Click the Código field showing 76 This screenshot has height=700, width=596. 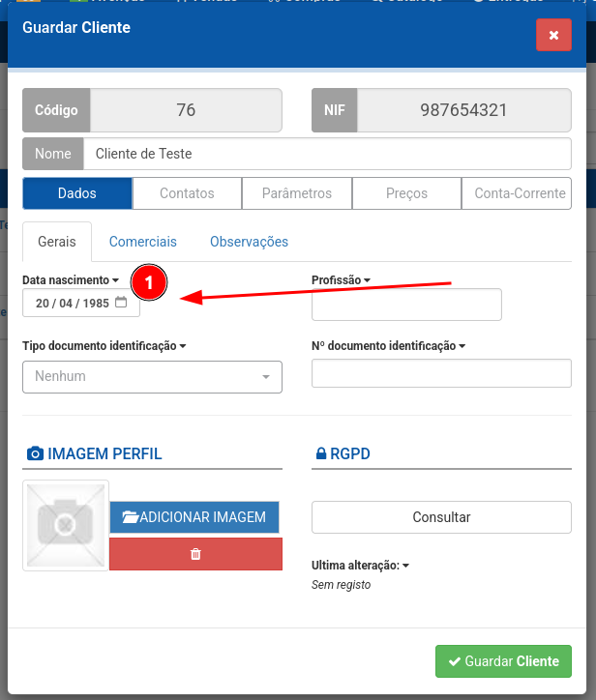click(186, 110)
